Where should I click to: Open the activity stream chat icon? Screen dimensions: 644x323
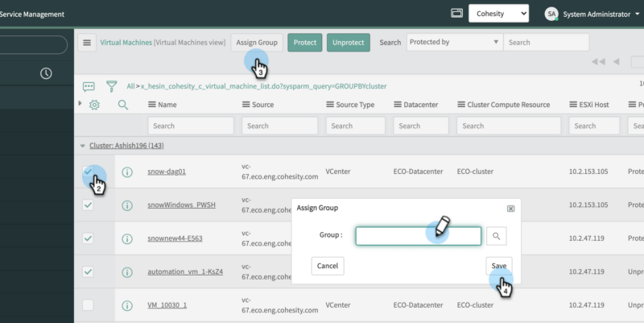point(89,85)
